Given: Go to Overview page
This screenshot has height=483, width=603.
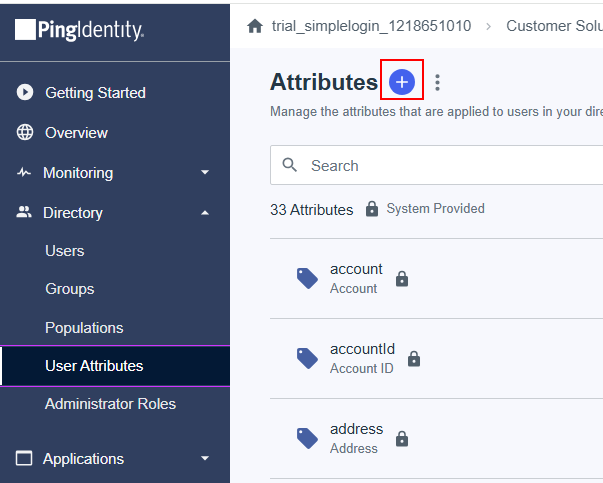Looking at the screenshot, I should coord(76,133).
